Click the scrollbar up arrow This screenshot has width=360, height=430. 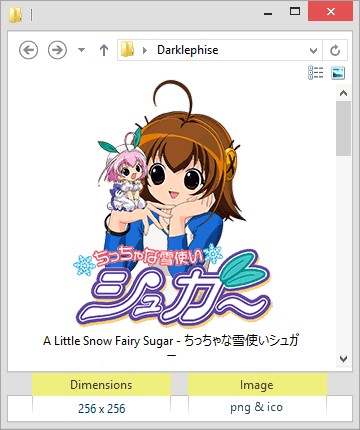tap(343, 93)
